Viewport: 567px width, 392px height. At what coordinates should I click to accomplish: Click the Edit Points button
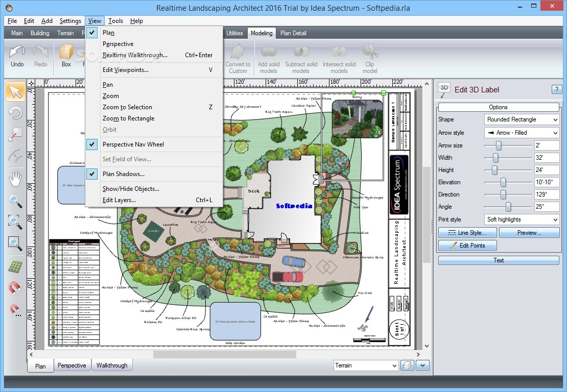tap(467, 246)
